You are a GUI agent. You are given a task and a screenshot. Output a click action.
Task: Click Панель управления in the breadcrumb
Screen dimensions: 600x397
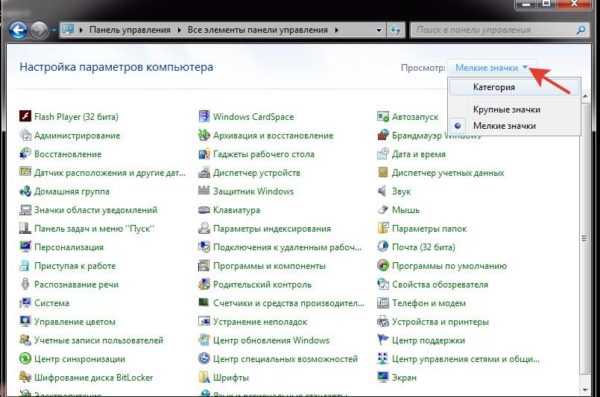[129, 30]
